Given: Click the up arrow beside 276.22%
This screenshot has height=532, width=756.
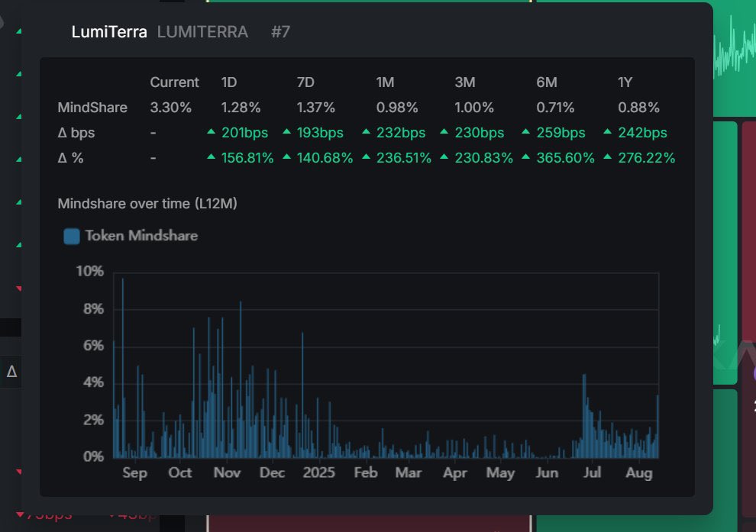Looking at the screenshot, I should (608, 156).
